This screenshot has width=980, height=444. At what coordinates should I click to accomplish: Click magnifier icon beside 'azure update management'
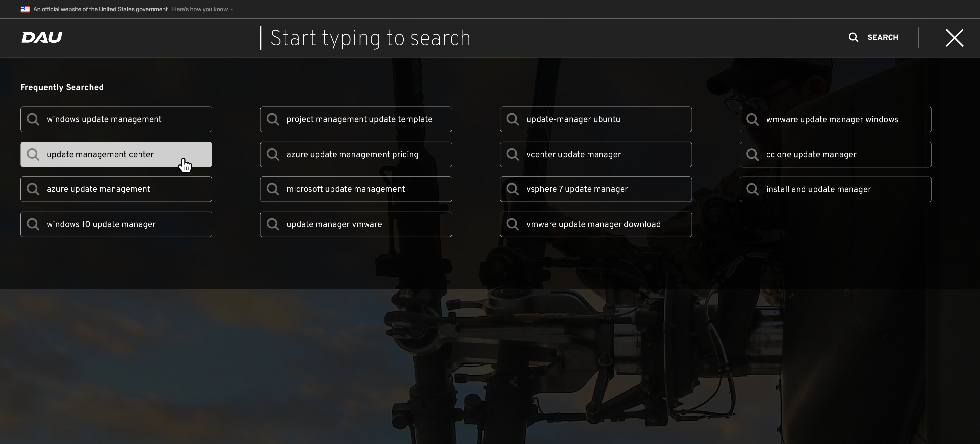33,189
